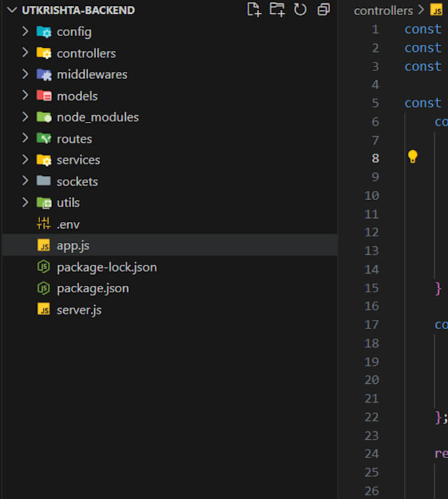Viewport: 448px width, 499px height.
Task: Open the package-lock.json file
Action: [x=107, y=267]
